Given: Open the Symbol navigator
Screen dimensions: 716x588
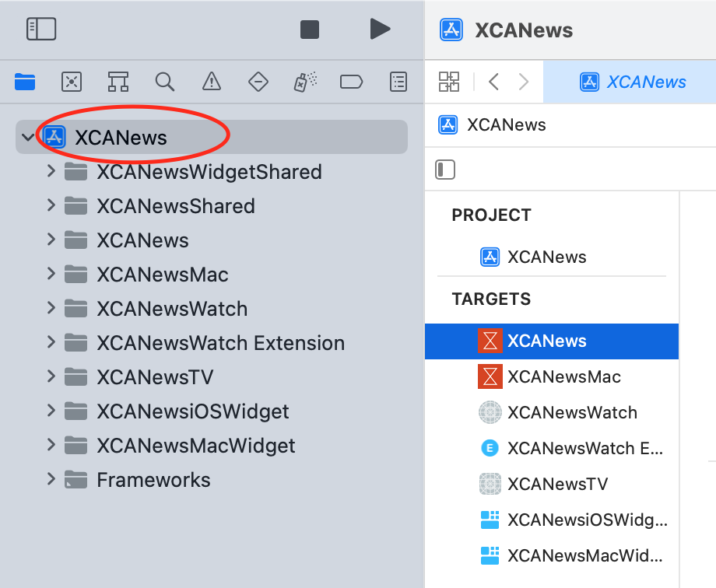Looking at the screenshot, I should 118,82.
